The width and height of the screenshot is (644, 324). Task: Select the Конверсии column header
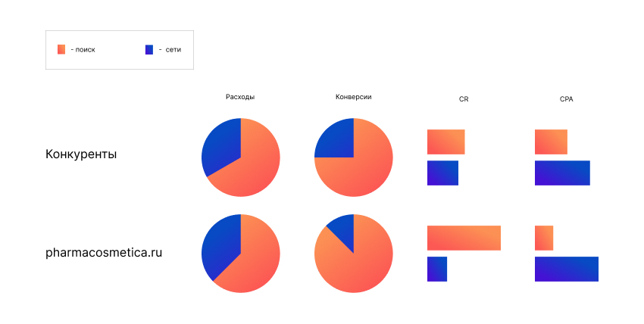click(x=353, y=97)
